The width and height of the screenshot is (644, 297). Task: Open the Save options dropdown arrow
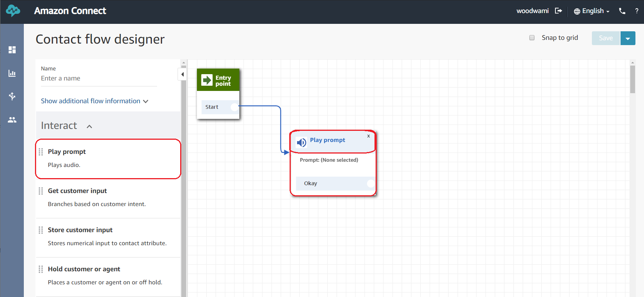click(628, 38)
